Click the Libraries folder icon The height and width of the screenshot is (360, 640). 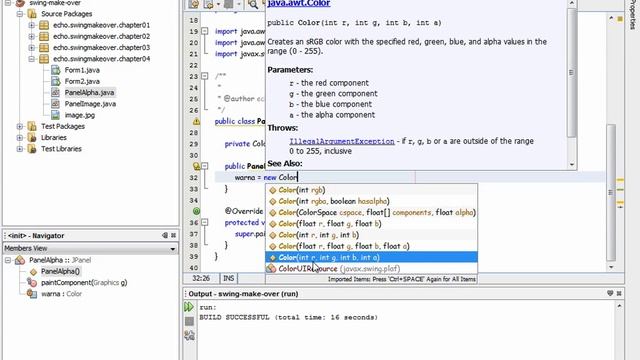point(32,138)
